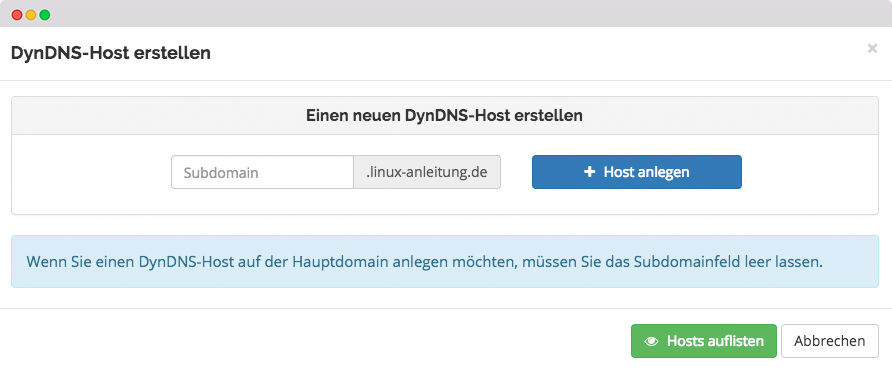Click the plus icon on Host anlegen
Viewport: 892px width, 371px height.
pos(589,172)
